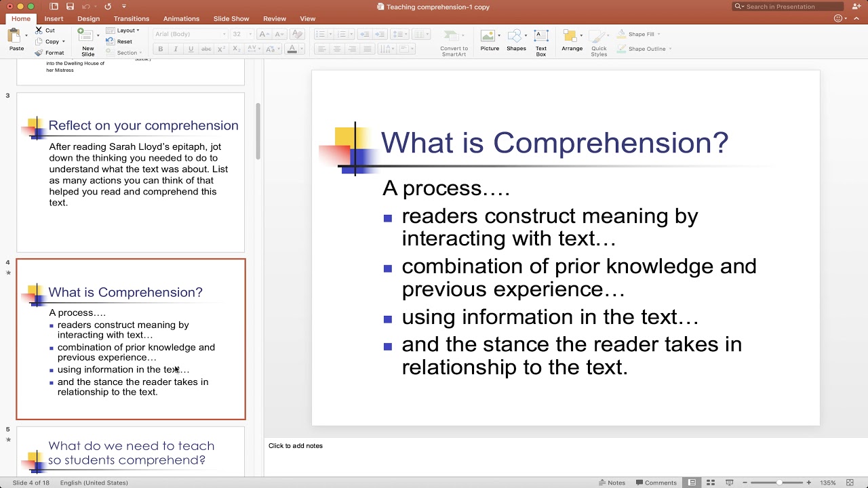
Task: Toggle bold formatting
Action: tap(161, 49)
